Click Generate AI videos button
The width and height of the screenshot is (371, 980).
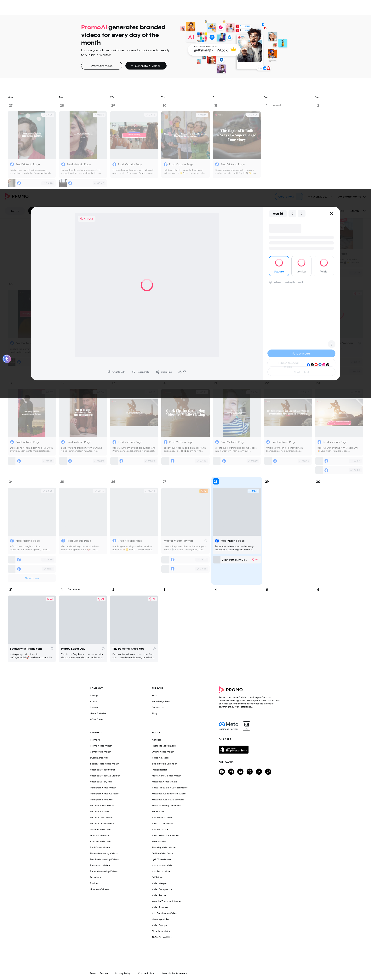point(146,66)
